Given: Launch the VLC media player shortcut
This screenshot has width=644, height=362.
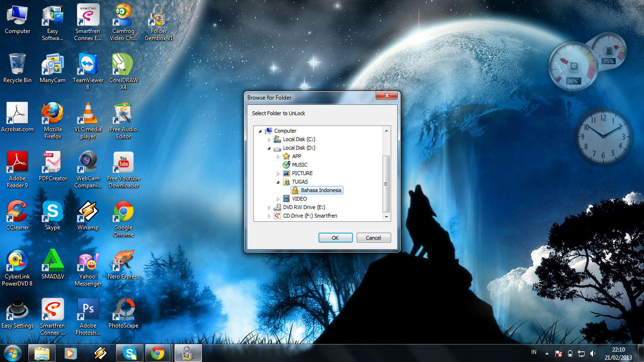Looking at the screenshot, I should click(x=88, y=121).
